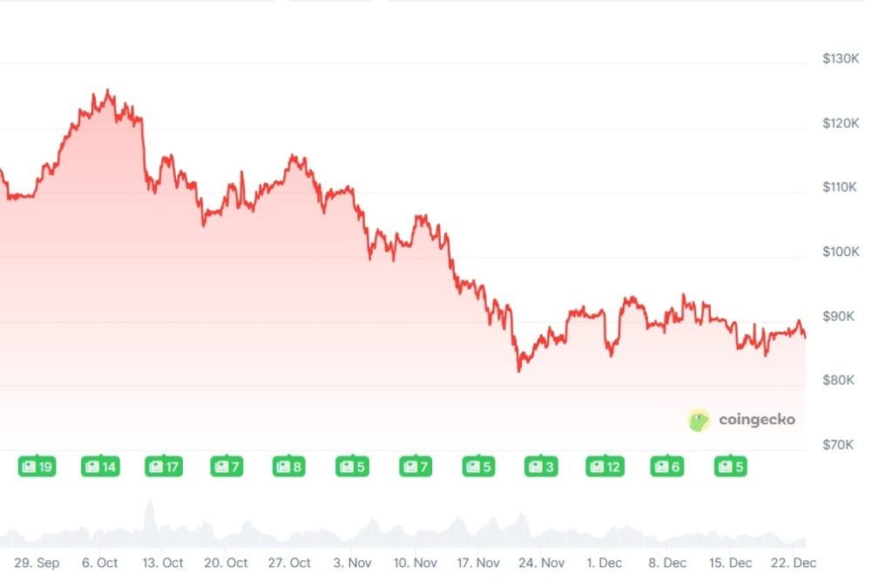
Task: Click the $100K price axis label
Action: [841, 252]
